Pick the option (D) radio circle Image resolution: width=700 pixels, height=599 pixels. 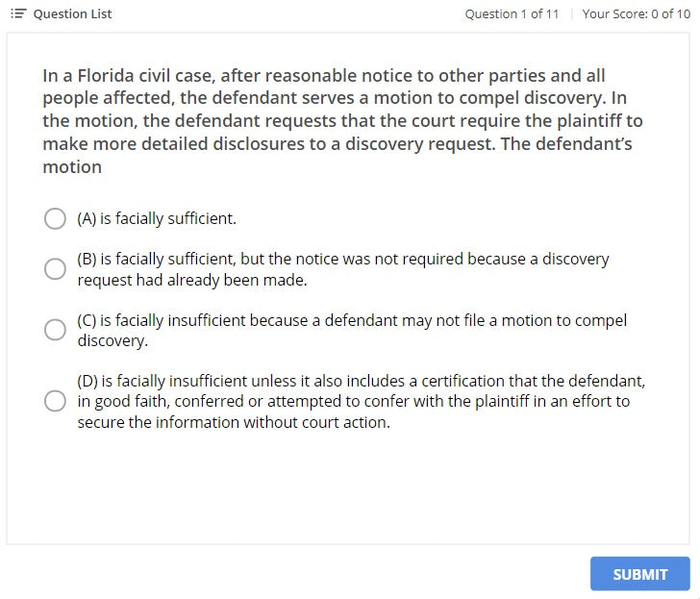point(56,401)
